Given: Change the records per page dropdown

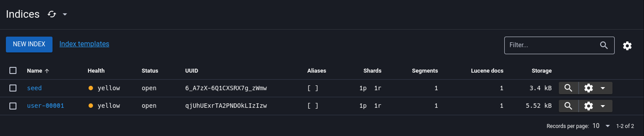Looking at the screenshot, I should pos(601,126).
